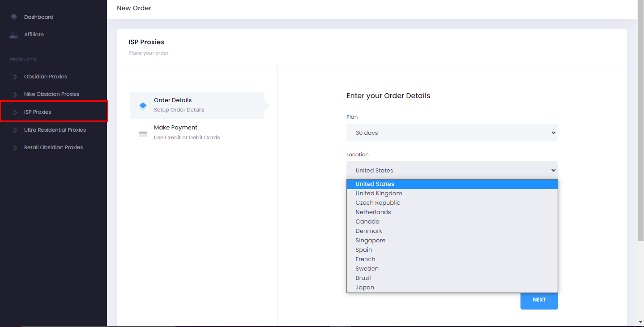Click the 'Use Credit or Debit Cards' text

[x=187, y=138]
